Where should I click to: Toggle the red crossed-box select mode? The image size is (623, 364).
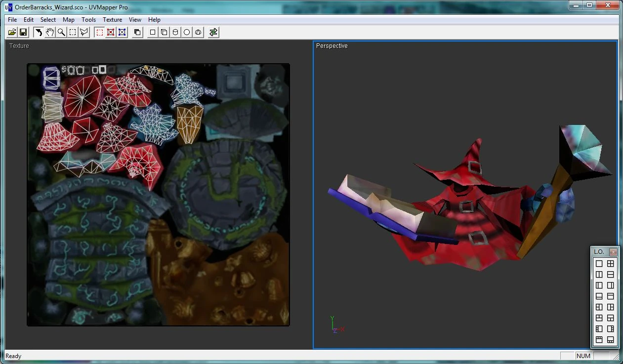point(111,32)
